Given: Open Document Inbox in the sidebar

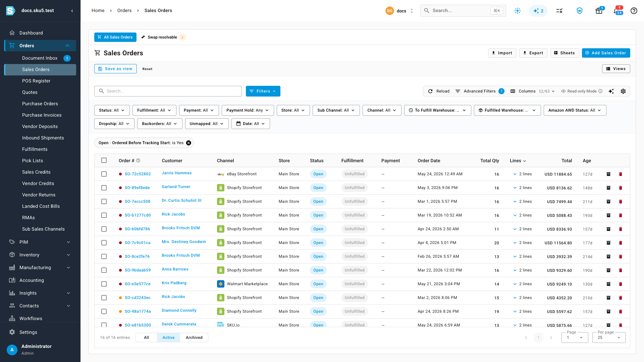Looking at the screenshot, I should tap(40, 58).
